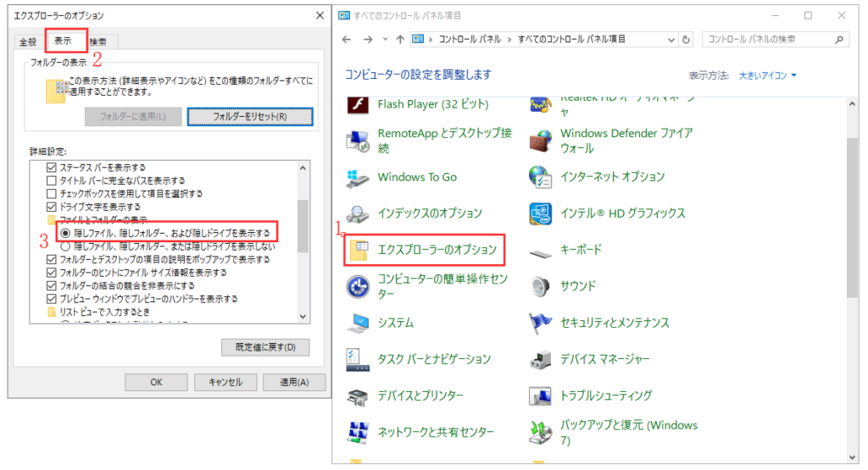Screen dimensions: 868x470
Task: Click OK in Explorer options dialog
Action: click(x=156, y=382)
